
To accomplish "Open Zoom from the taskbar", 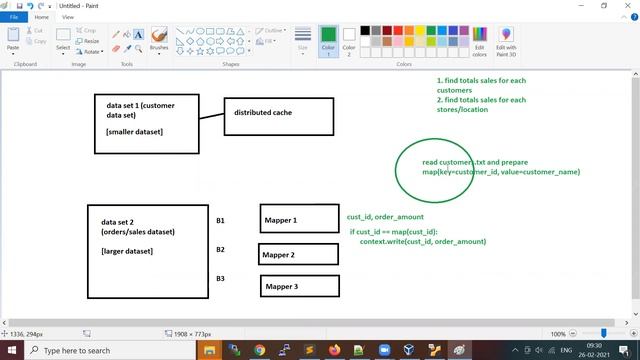I will point(384,350).
